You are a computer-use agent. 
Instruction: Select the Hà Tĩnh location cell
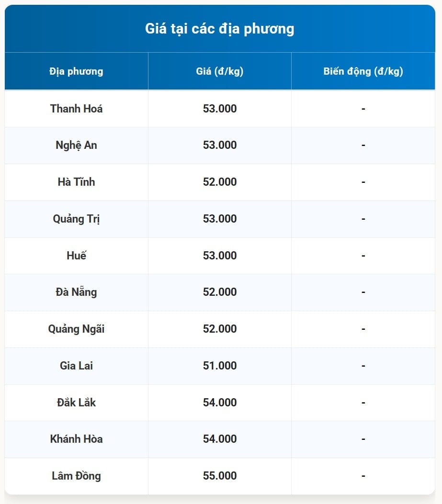coord(76,182)
